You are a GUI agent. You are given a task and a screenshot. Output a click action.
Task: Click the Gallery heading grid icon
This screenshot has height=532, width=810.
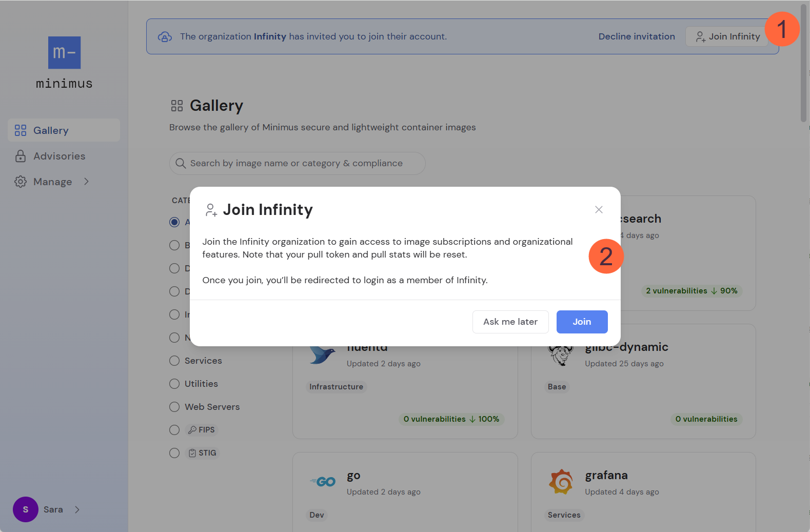coord(177,106)
